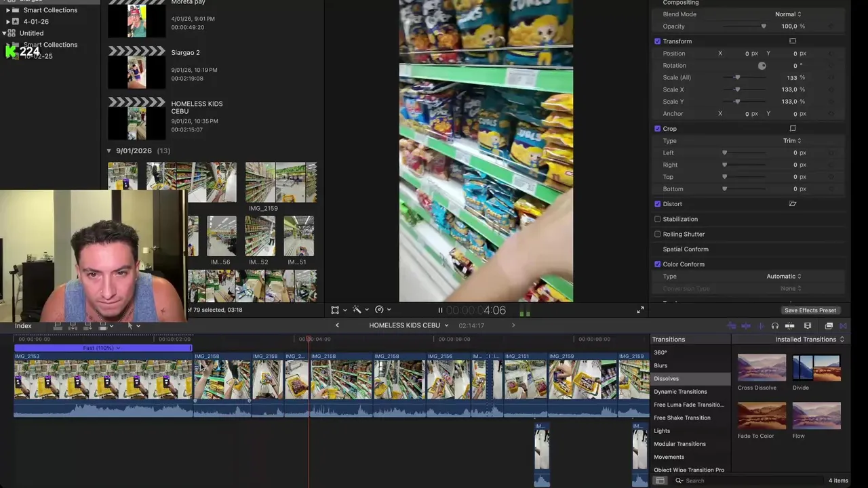Toggle the audio skimming waveform icon
The height and width of the screenshot is (488, 868).
pos(746,326)
